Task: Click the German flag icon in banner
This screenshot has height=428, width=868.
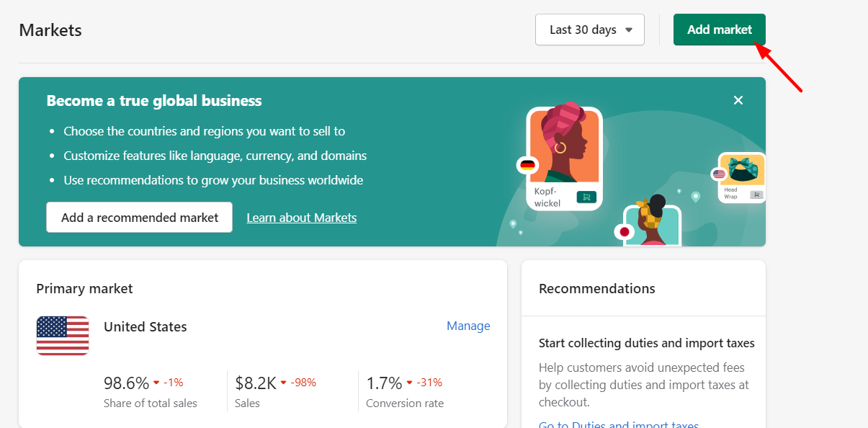Action: click(x=528, y=165)
